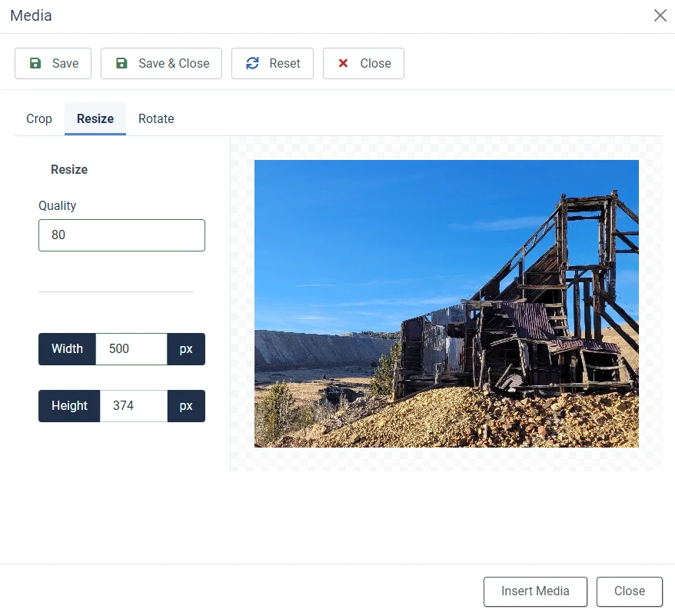Close the Media dialog with the top X
Screen dimensions: 675x616
660,15
